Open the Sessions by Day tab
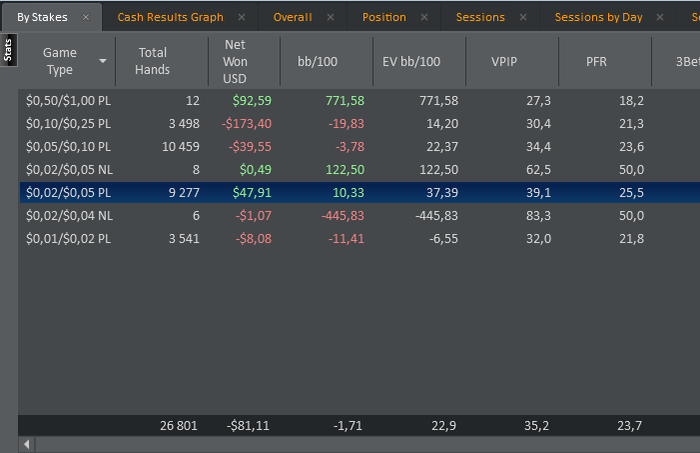Viewport: 700px width, 453px height. point(598,17)
